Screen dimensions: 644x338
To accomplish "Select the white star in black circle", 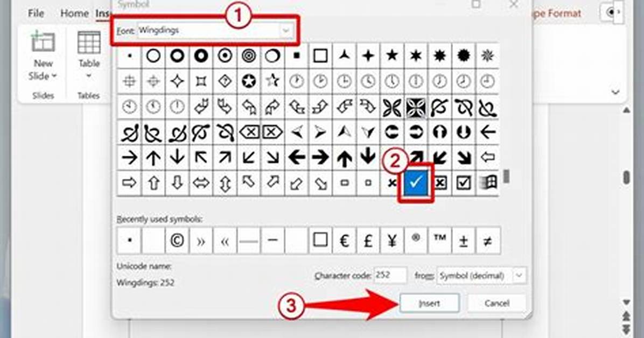I will pyautogui.click(x=248, y=81).
